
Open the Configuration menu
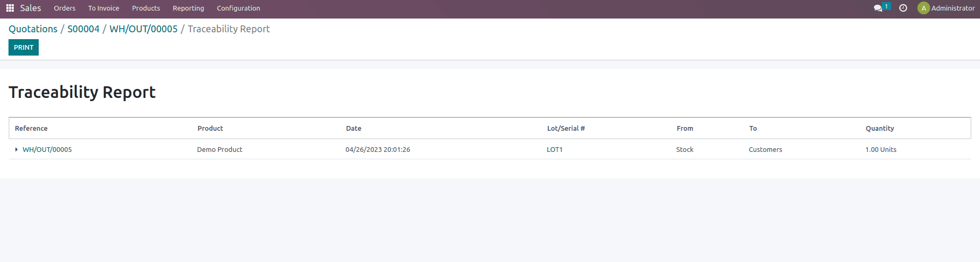click(x=238, y=8)
